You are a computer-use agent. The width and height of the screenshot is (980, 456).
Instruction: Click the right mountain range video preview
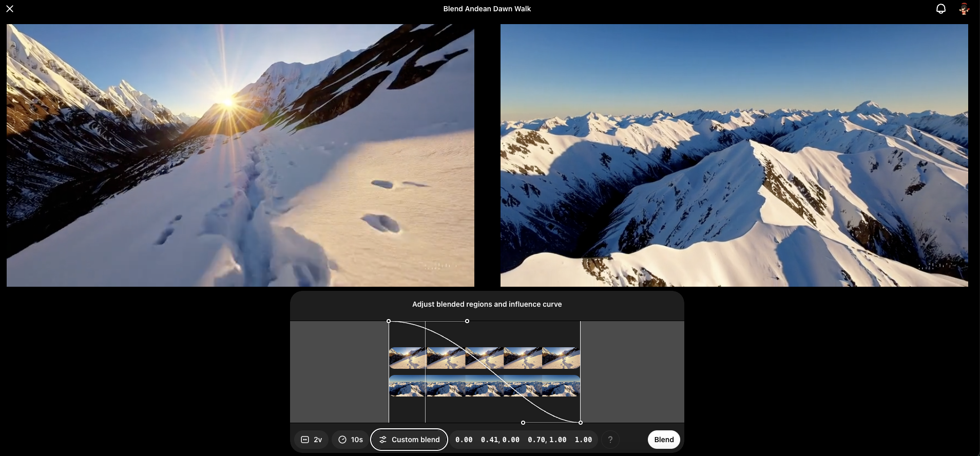[734, 155]
